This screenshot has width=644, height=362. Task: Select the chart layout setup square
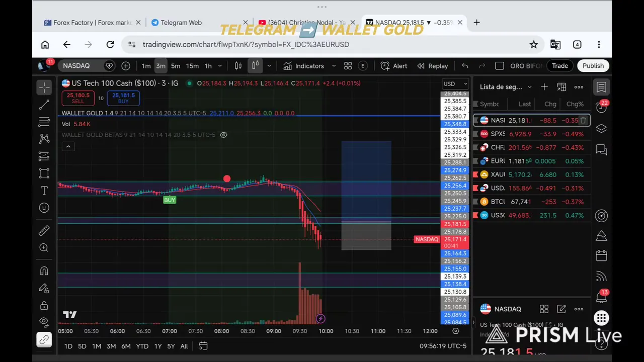pyautogui.click(x=500, y=66)
